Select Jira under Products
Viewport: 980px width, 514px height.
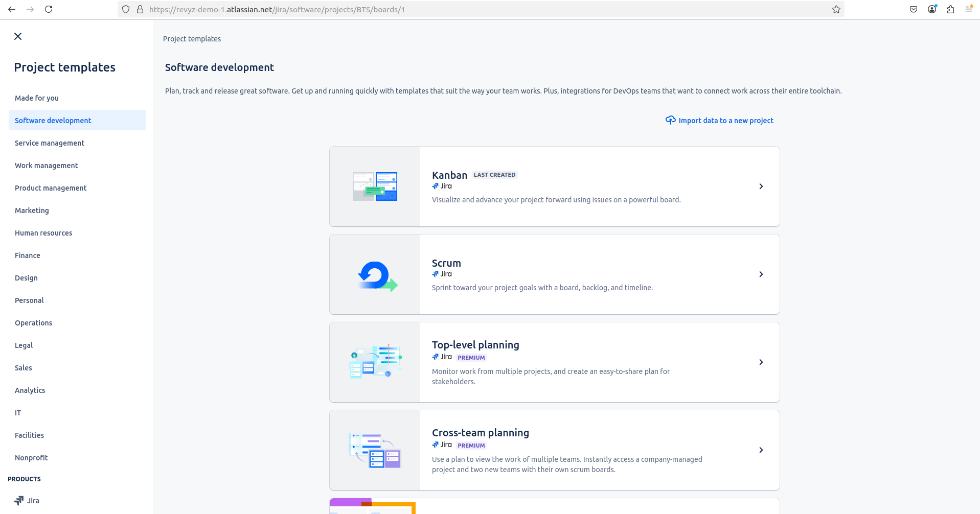click(x=33, y=501)
